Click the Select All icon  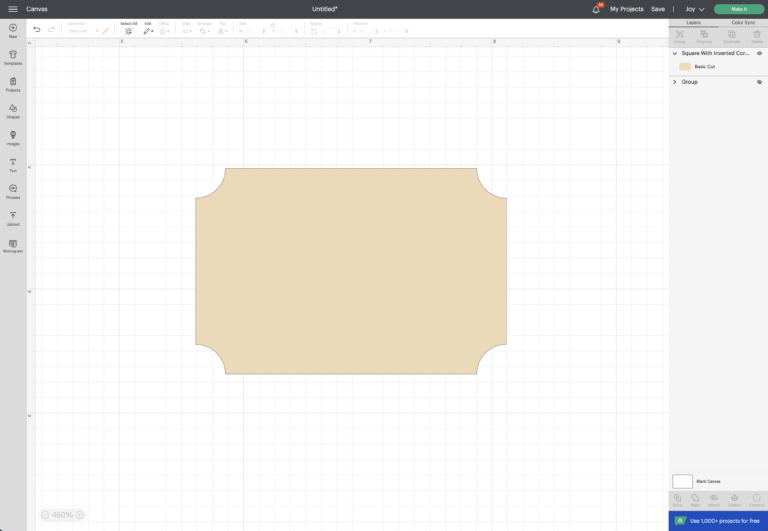128,30
